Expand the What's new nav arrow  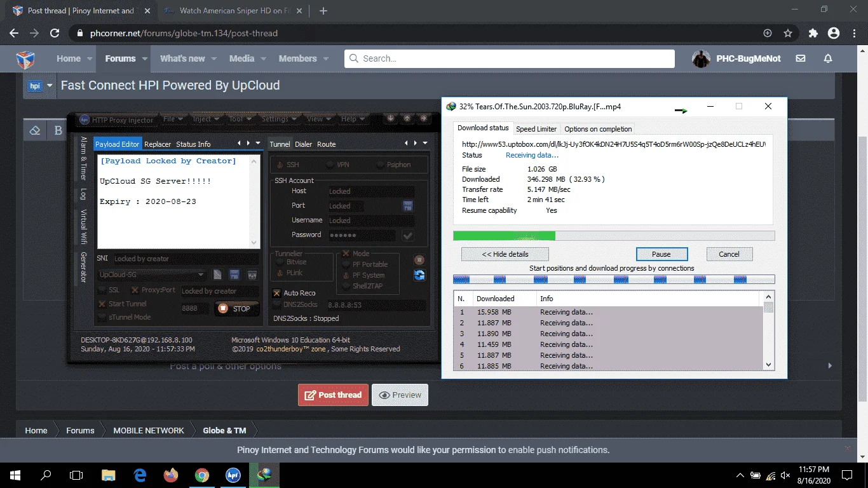[x=214, y=58]
